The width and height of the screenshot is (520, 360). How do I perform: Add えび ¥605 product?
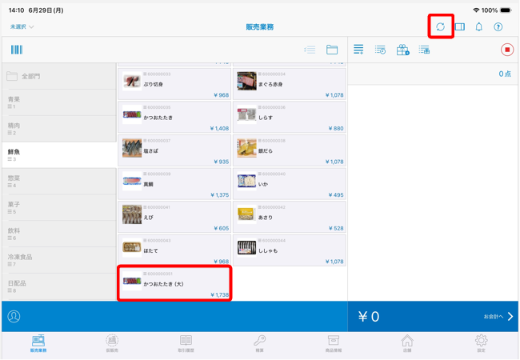tap(174, 217)
